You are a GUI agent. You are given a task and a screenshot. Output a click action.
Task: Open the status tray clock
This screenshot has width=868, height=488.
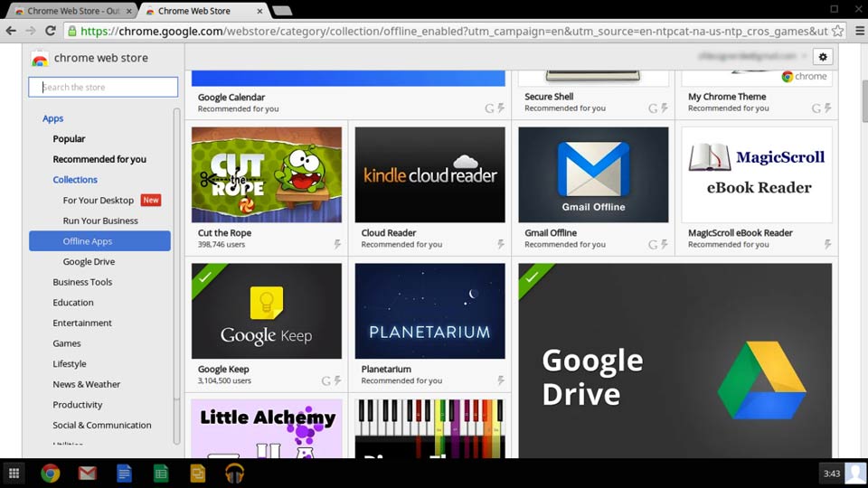[832, 474]
